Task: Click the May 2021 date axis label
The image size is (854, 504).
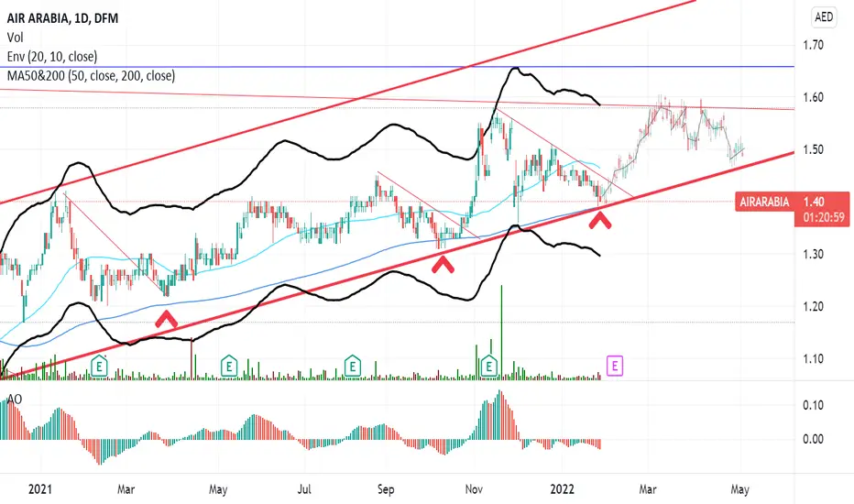Action: tap(218, 488)
